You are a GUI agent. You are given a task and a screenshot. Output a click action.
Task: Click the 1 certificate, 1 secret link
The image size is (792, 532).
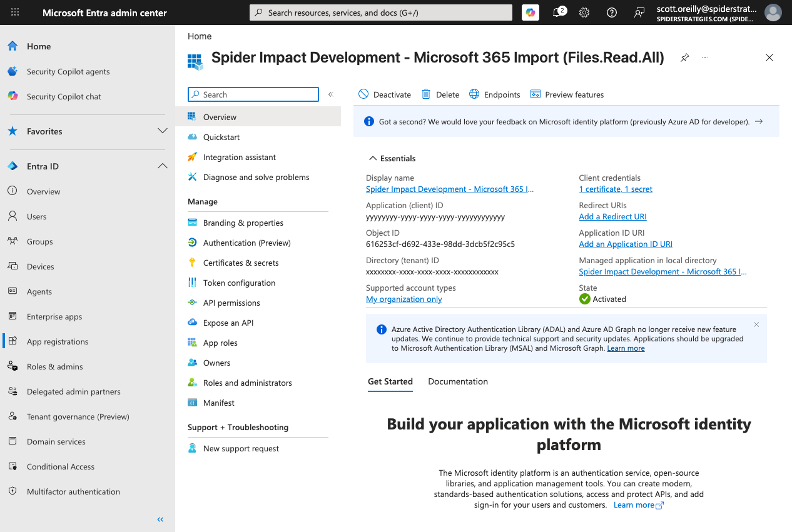coord(616,189)
